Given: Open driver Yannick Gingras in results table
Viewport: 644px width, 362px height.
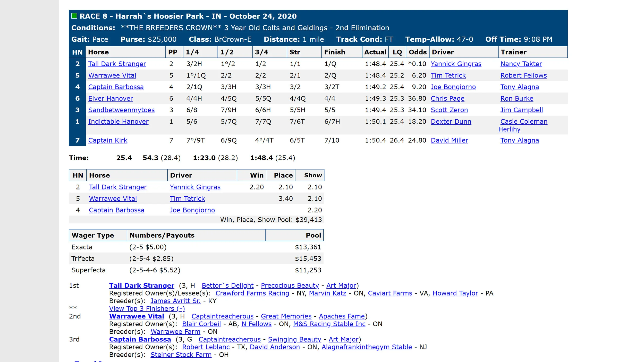Looking at the screenshot, I should 456,64.
